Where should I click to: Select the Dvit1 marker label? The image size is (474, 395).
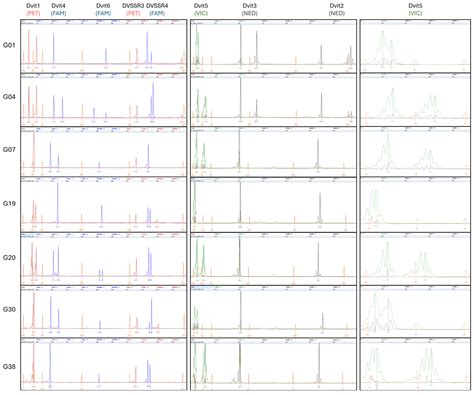click(33, 6)
